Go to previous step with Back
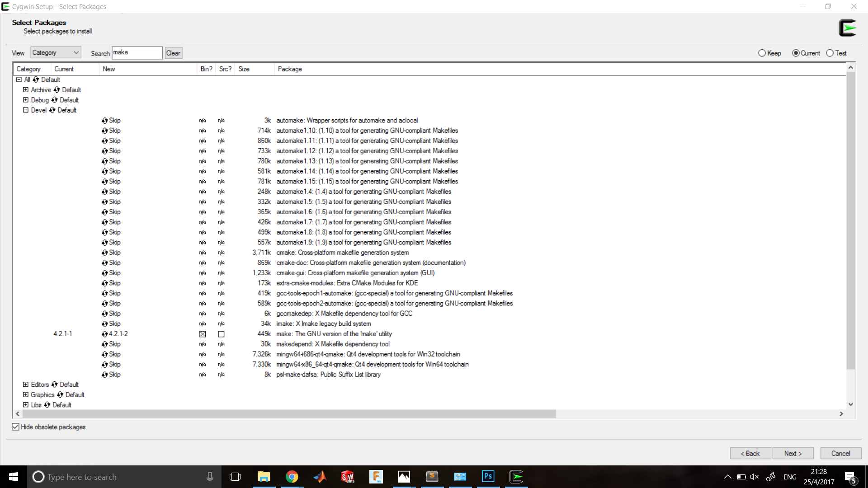Image resolution: width=868 pixels, height=488 pixels. (750, 453)
